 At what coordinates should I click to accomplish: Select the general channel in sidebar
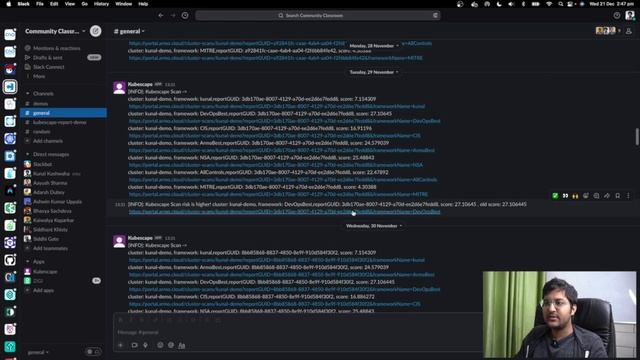tap(63, 113)
